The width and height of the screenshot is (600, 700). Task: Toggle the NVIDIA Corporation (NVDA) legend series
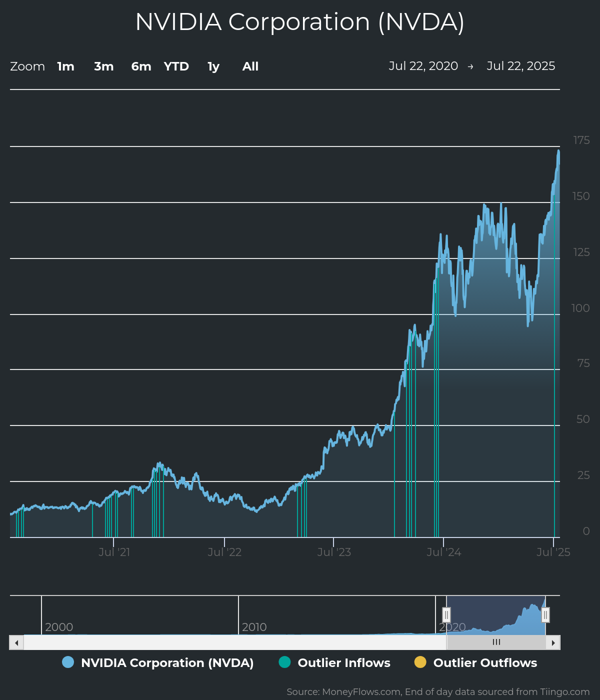tap(158, 662)
